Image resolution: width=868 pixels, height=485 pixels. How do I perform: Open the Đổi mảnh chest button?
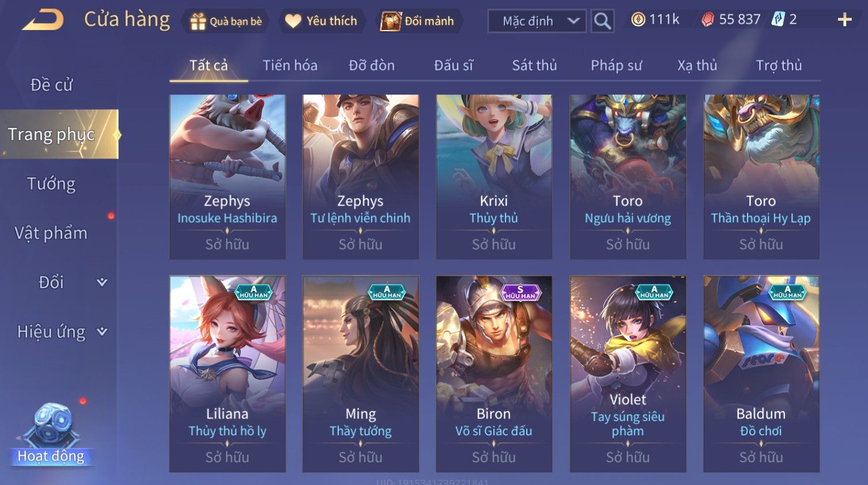(x=419, y=21)
